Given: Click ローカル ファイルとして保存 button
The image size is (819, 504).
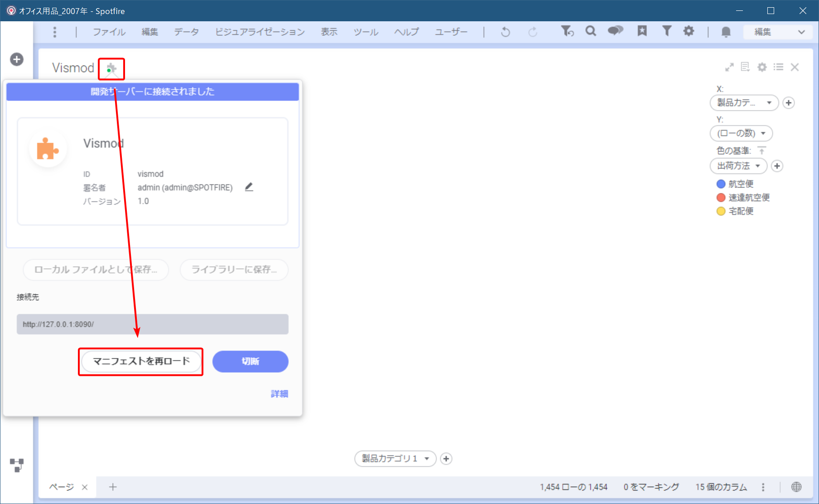Looking at the screenshot, I should 96,270.
